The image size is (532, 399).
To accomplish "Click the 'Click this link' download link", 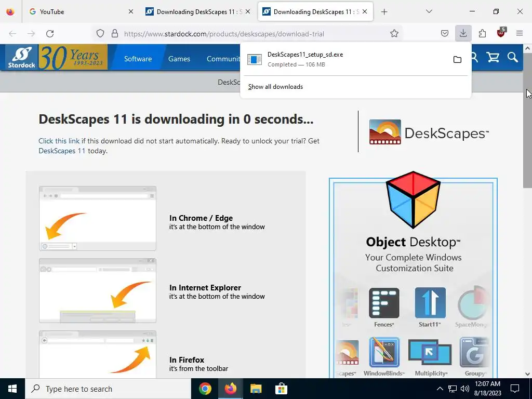I will point(59,141).
